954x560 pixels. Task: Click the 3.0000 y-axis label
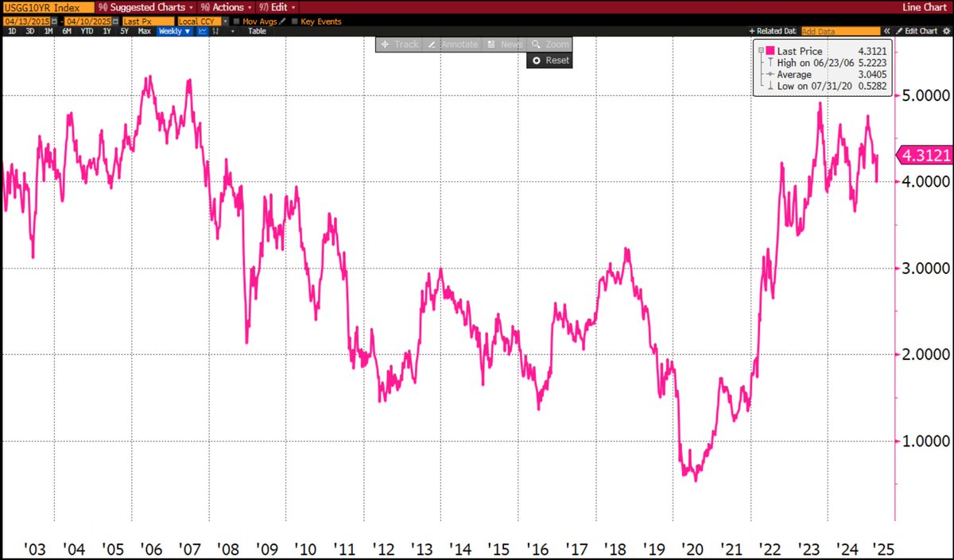[925, 268]
